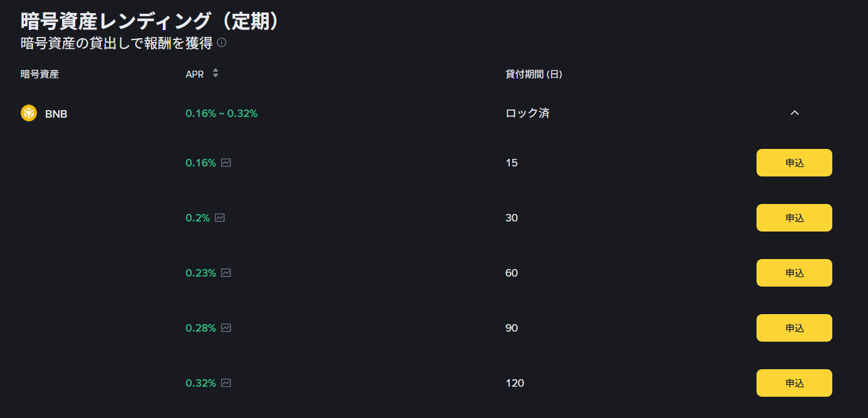Click 申込 for the 60-day term

(794, 273)
